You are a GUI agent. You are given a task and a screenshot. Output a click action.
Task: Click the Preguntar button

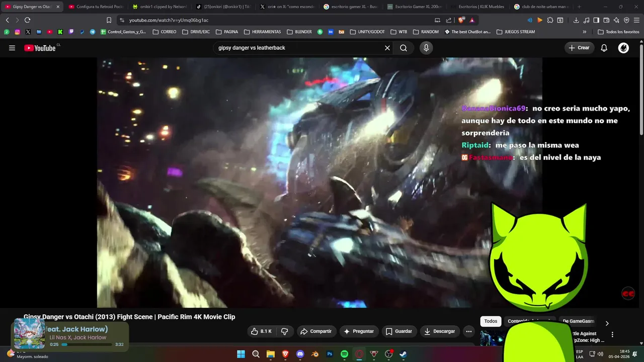[x=358, y=331]
